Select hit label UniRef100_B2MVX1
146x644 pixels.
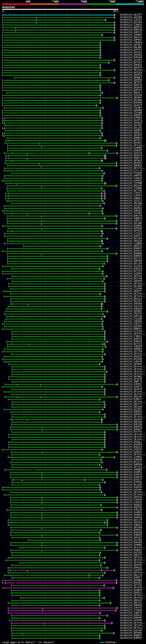tap(131, 615)
